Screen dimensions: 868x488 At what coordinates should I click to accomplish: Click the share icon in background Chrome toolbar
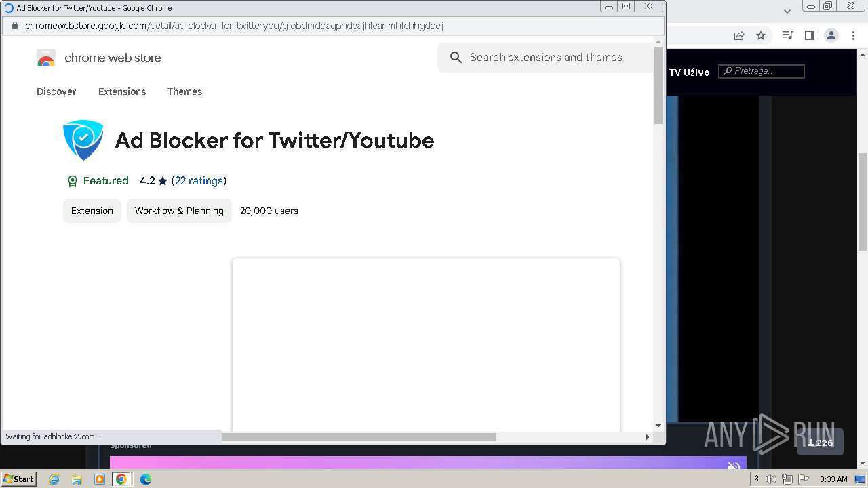[739, 35]
